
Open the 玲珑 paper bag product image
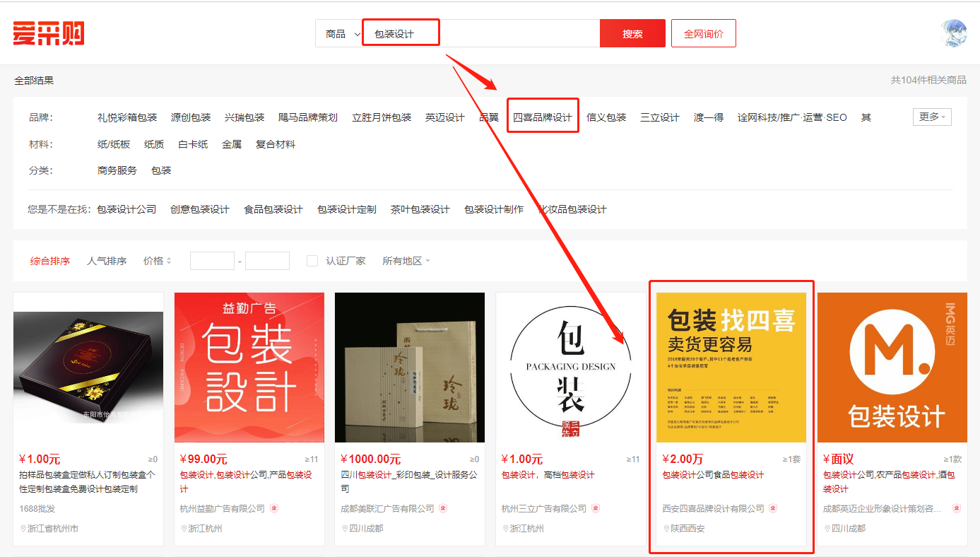410,368
